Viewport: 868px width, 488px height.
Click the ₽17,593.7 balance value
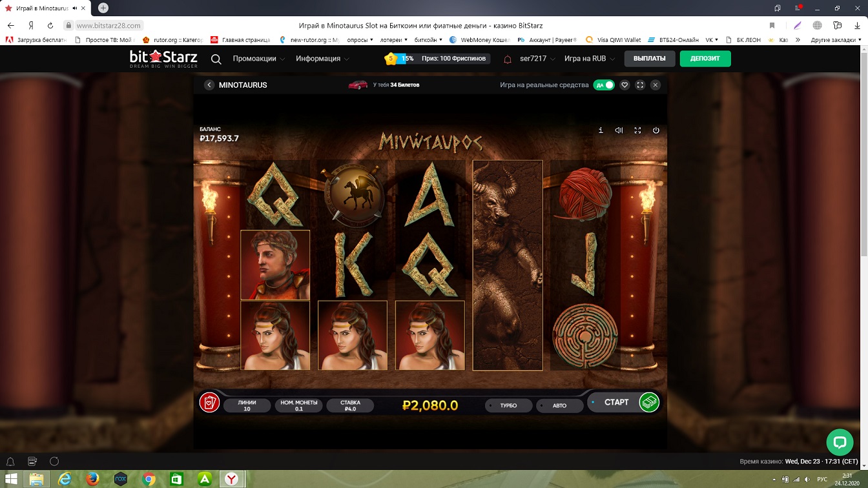220,138
